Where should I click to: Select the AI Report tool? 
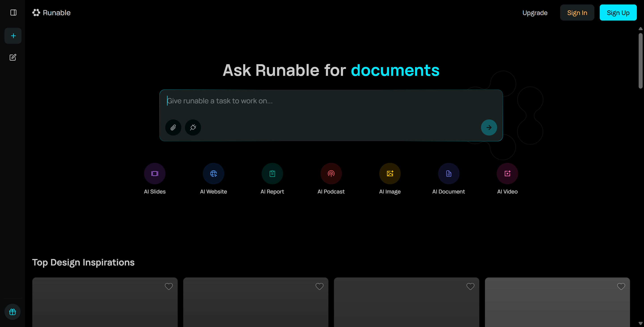tap(272, 174)
